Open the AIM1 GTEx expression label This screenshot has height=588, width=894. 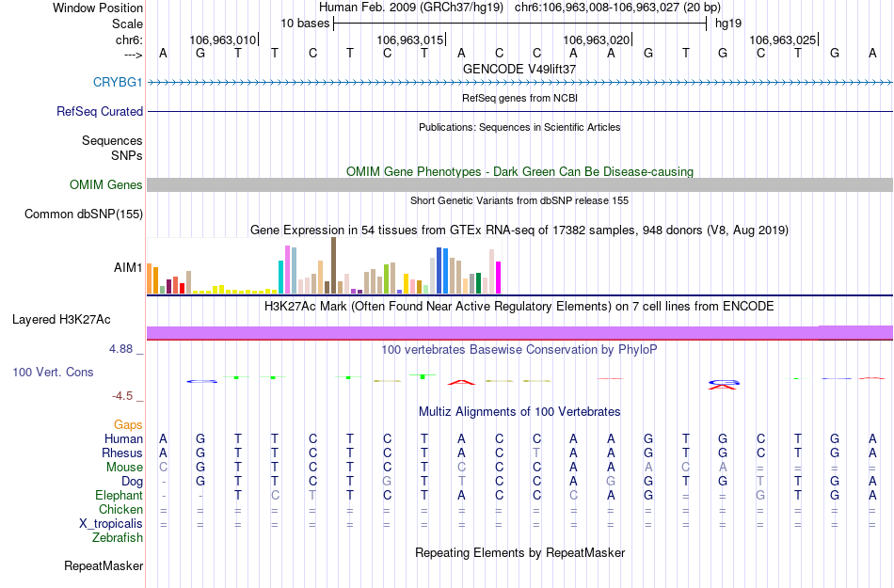click(128, 267)
